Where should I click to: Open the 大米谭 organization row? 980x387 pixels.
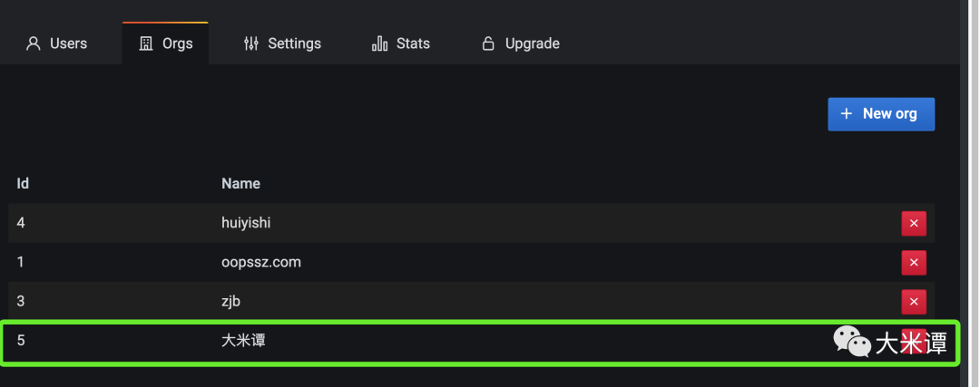click(243, 341)
